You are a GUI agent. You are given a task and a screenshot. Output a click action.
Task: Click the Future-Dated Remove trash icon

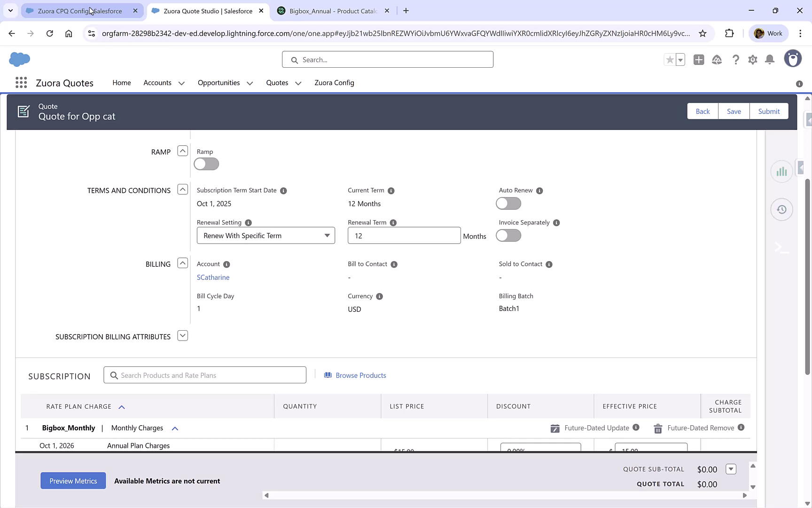click(658, 429)
